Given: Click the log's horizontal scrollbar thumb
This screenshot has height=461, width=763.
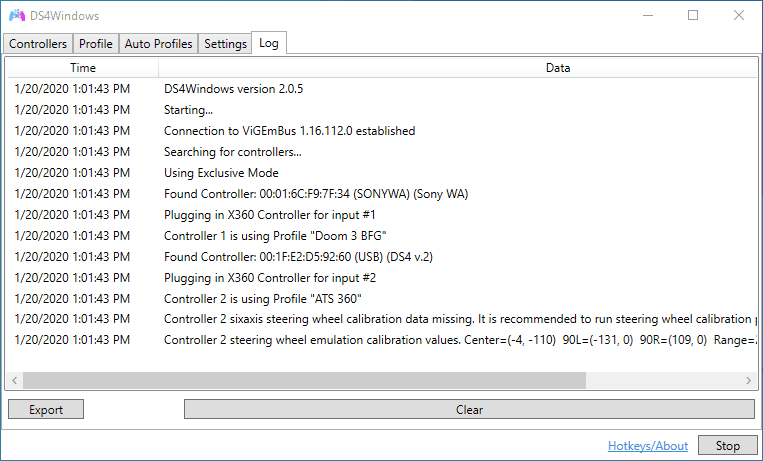Looking at the screenshot, I should coord(304,381).
